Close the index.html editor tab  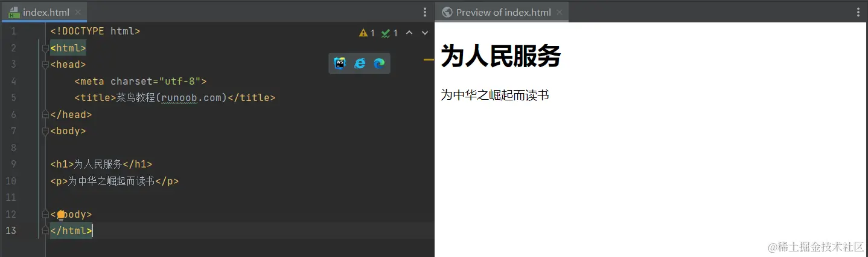(x=78, y=12)
